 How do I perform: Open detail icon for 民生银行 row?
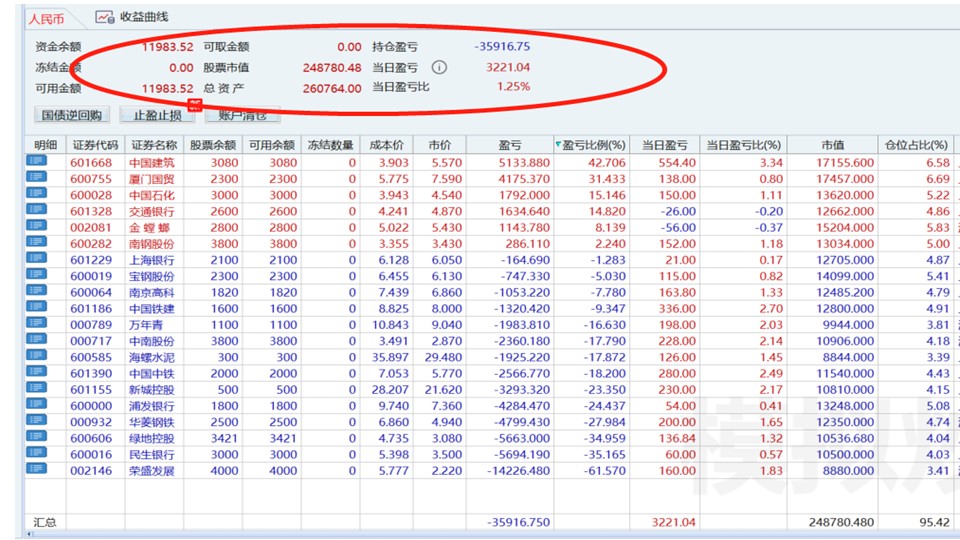[x=36, y=452]
